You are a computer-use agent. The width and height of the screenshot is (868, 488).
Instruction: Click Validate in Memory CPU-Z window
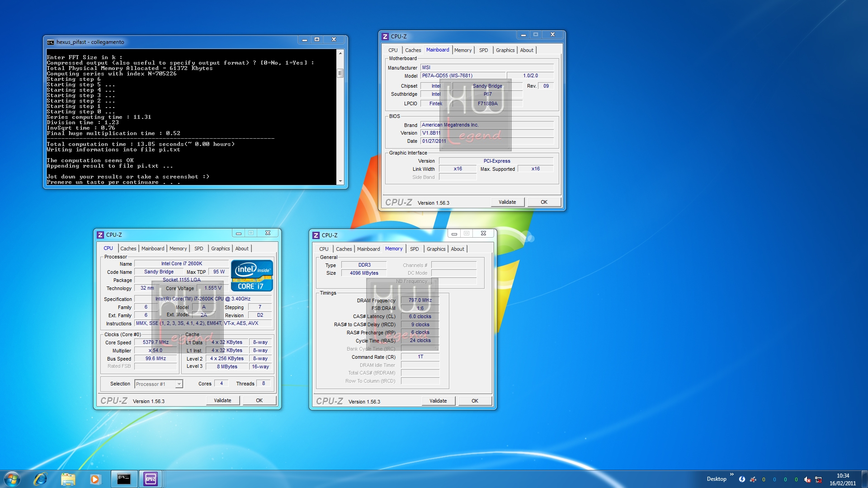click(x=438, y=401)
